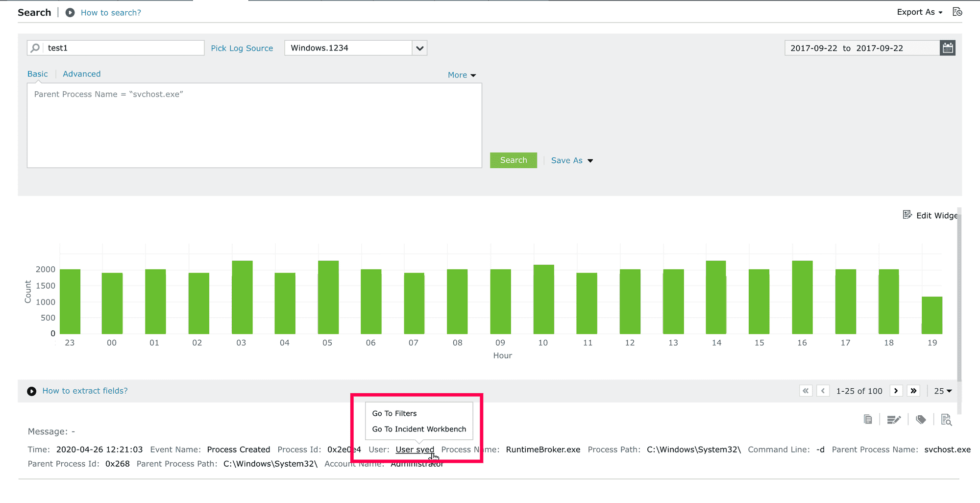Click the magnifier icon in the test1 search box
Screen dimensions: 980x503
point(35,48)
